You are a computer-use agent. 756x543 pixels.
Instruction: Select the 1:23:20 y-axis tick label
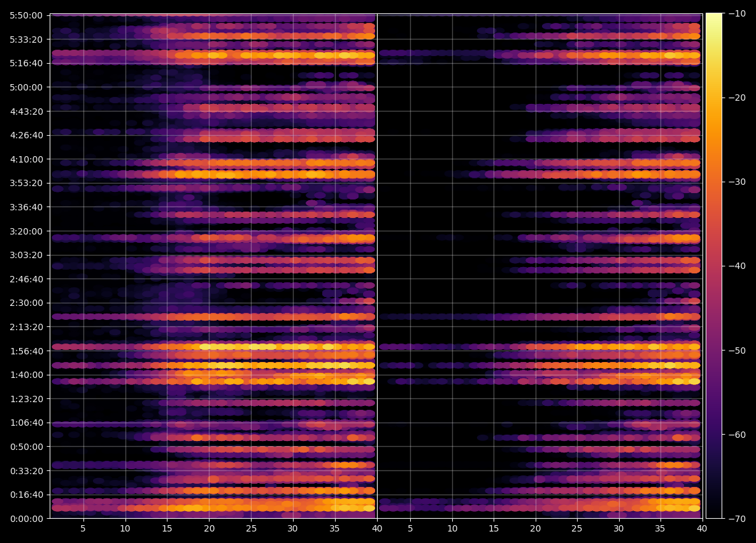(27, 399)
